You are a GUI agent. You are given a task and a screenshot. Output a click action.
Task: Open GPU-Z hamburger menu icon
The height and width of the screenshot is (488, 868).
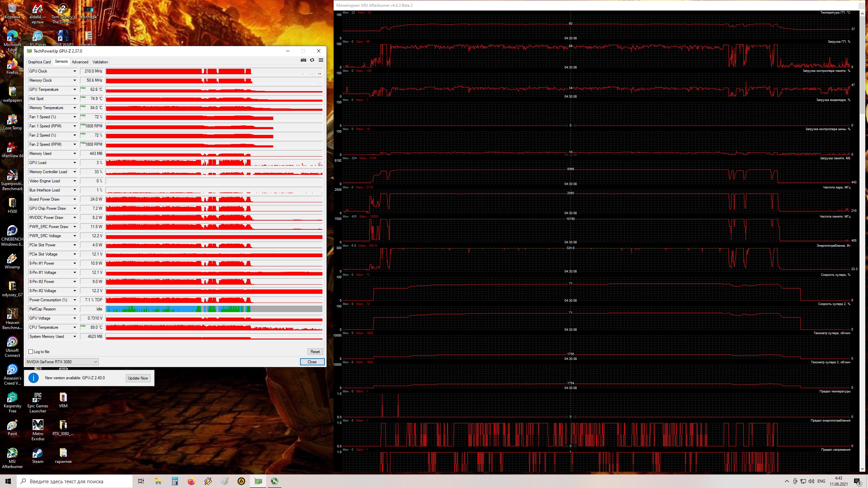321,60
